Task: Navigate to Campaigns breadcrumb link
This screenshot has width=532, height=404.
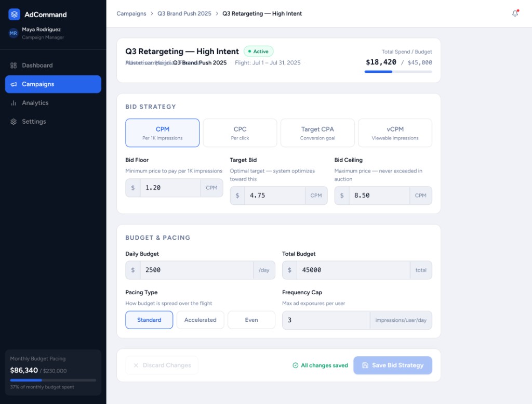Action: (131, 14)
